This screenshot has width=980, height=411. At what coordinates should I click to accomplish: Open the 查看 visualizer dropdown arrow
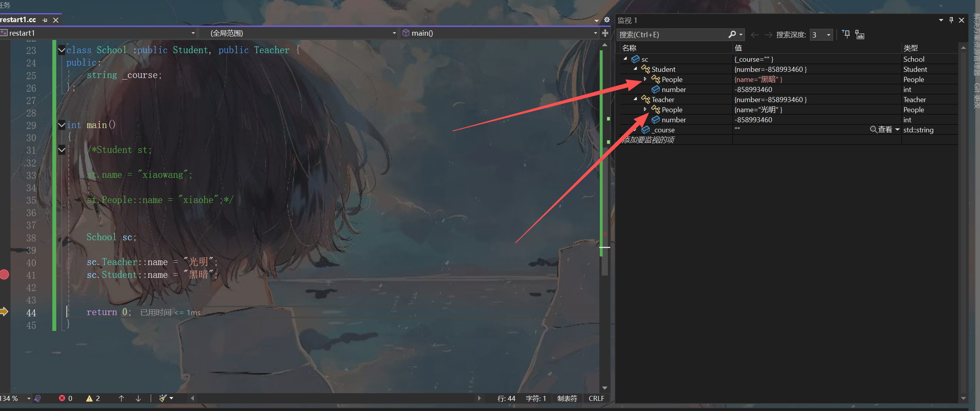[x=897, y=130]
